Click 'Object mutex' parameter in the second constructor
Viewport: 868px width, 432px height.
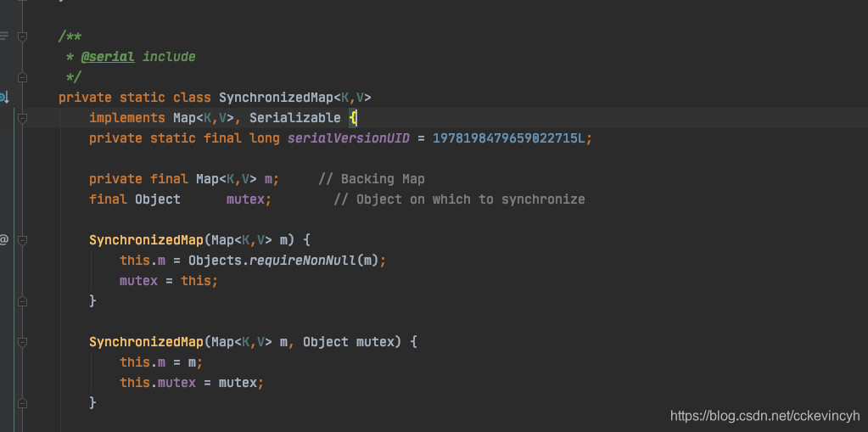click(351, 342)
